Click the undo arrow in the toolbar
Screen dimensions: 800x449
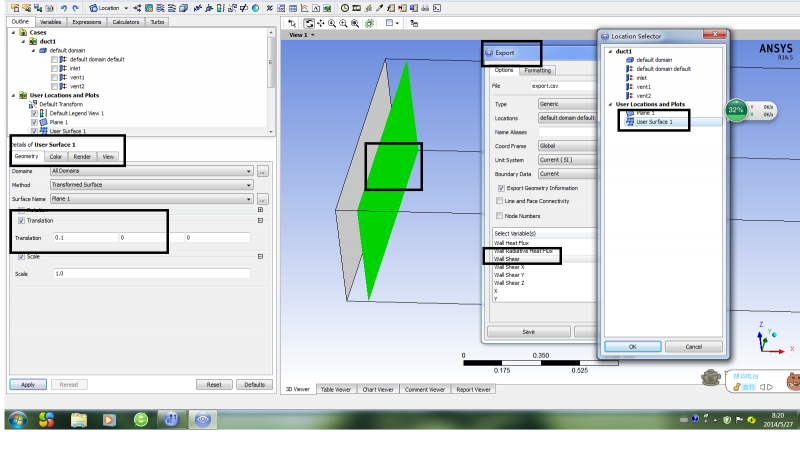(x=63, y=7)
